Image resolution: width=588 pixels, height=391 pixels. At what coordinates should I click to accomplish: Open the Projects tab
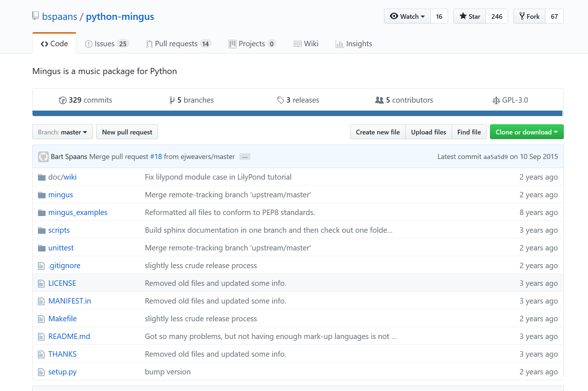[252, 44]
